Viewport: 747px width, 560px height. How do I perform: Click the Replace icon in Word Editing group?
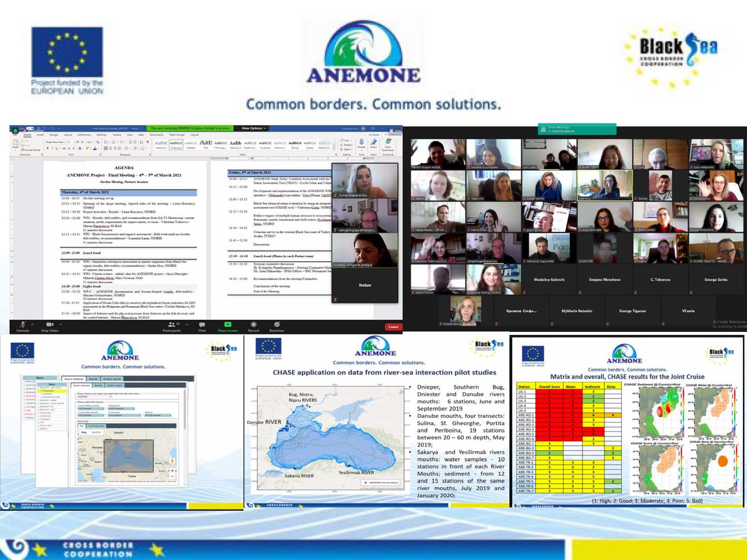(346, 145)
